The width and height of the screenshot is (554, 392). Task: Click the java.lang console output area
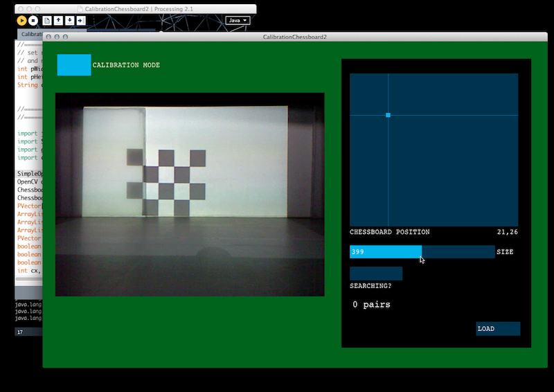(28, 312)
